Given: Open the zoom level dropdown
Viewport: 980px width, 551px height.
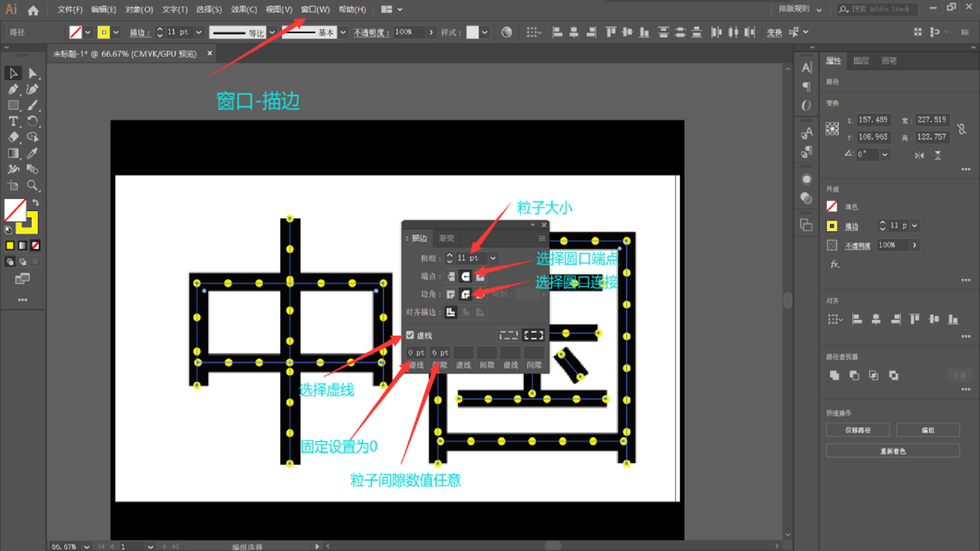Looking at the screenshot, I should coord(87,546).
